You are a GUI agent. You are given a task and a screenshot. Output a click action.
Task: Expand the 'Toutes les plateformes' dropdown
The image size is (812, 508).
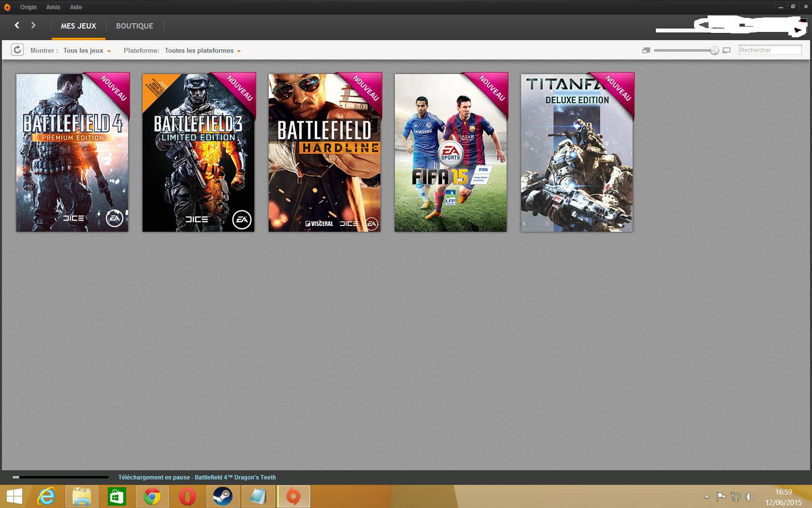tap(203, 51)
